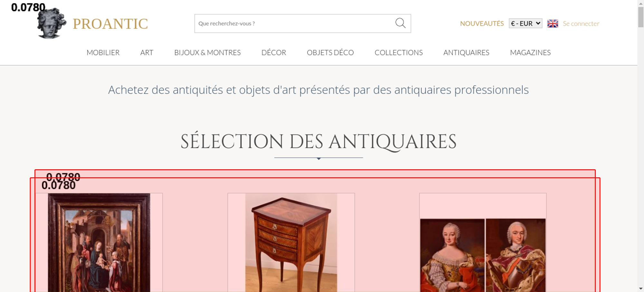Click the Se connecter link
644x292 pixels.
click(x=581, y=23)
